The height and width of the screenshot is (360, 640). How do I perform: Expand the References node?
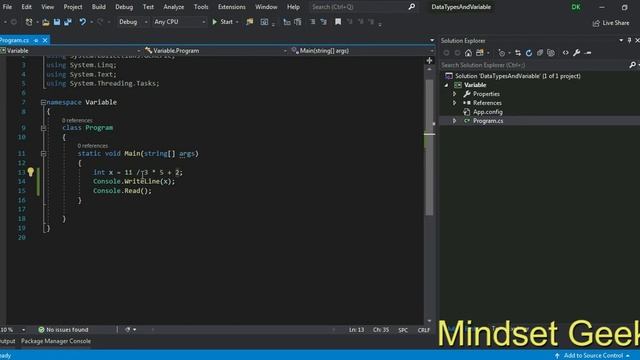tap(454, 103)
